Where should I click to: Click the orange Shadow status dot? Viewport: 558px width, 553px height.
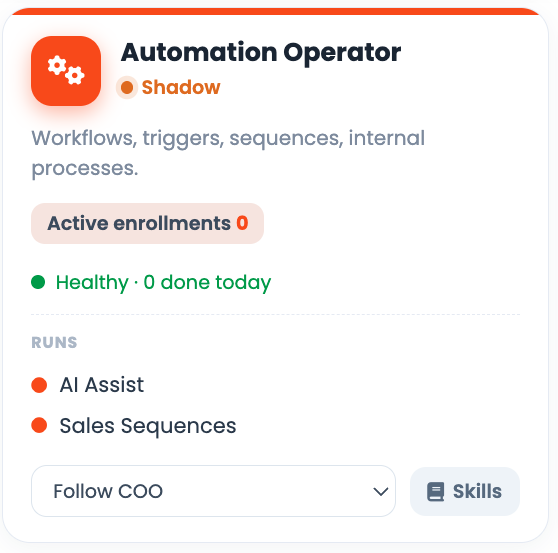click(127, 87)
